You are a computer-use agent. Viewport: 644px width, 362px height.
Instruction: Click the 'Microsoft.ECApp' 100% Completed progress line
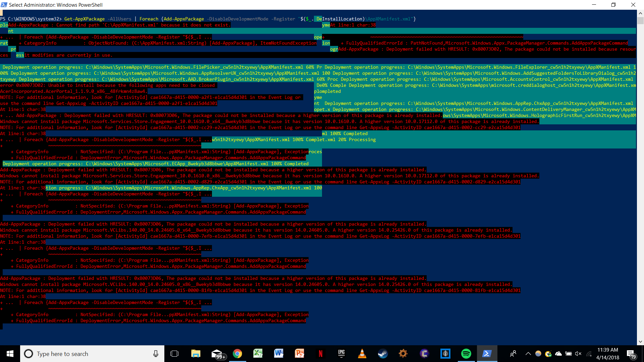click(156, 164)
